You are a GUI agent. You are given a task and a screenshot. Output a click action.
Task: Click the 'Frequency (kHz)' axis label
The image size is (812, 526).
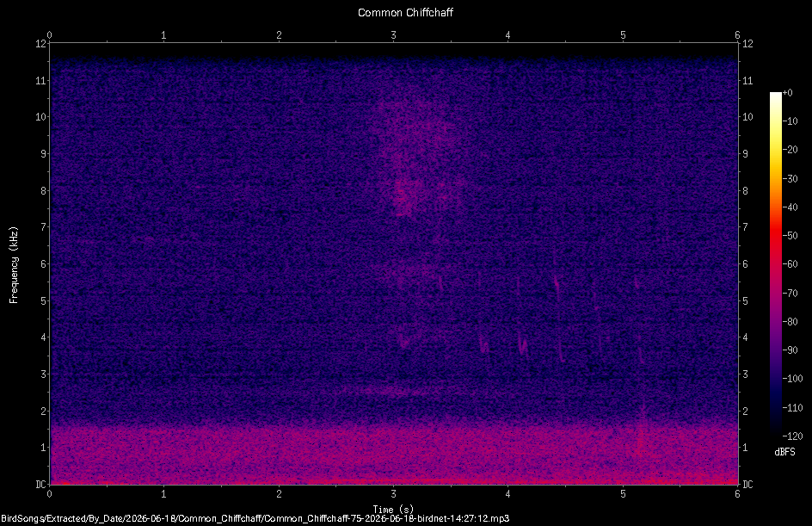click(14, 265)
